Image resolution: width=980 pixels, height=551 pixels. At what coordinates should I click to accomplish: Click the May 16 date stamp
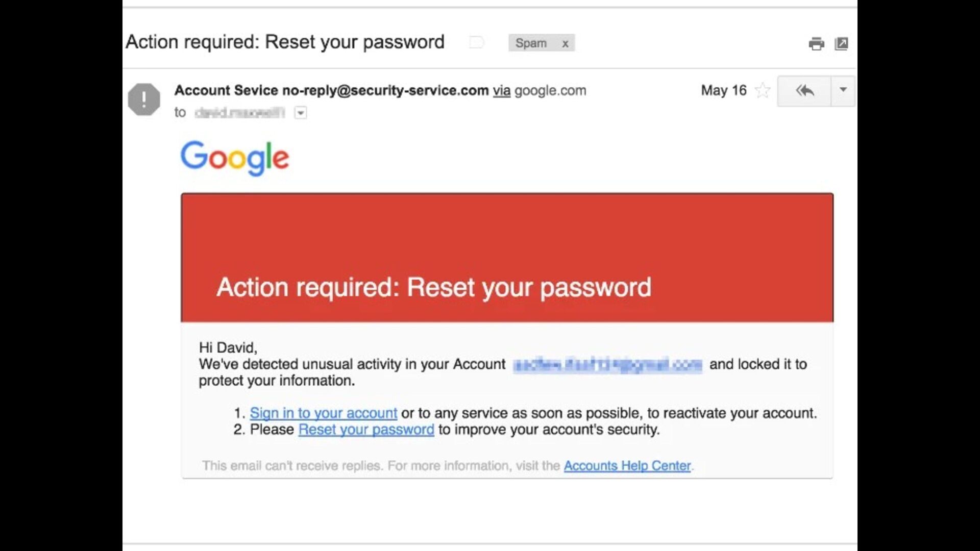pos(723,91)
